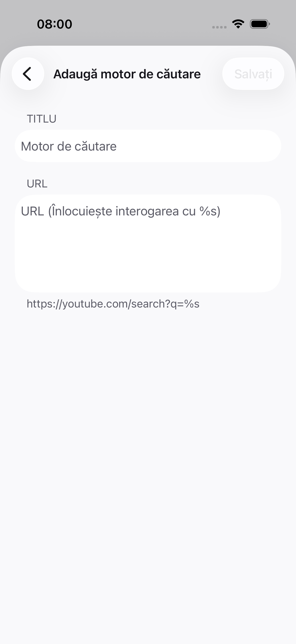Image resolution: width=296 pixels, height=644 pixels.
Task: Tap the 08:00 clock in status bar
Action: [54, 24]
